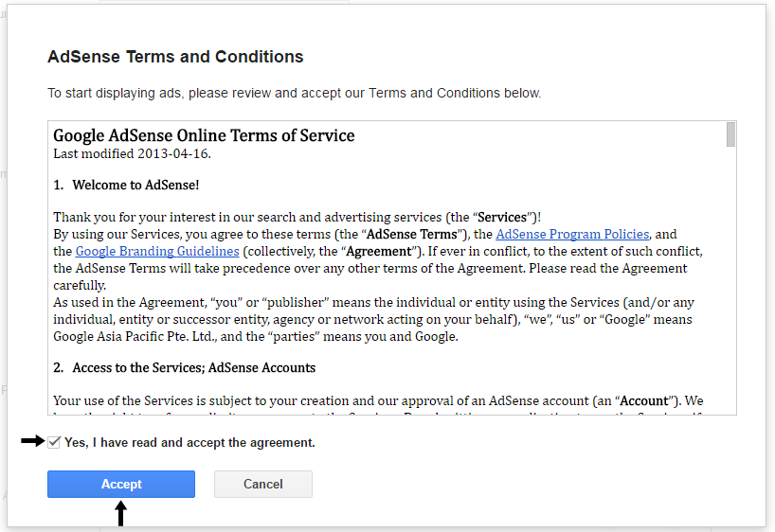The image size is (775, 532).
Task: Click the 'AdSense Terms and Conditions' dialog title
Action: [x=175, y=57]
